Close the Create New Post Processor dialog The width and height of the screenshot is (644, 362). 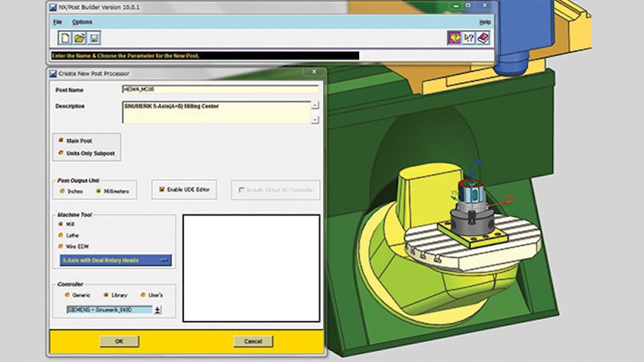314,72
